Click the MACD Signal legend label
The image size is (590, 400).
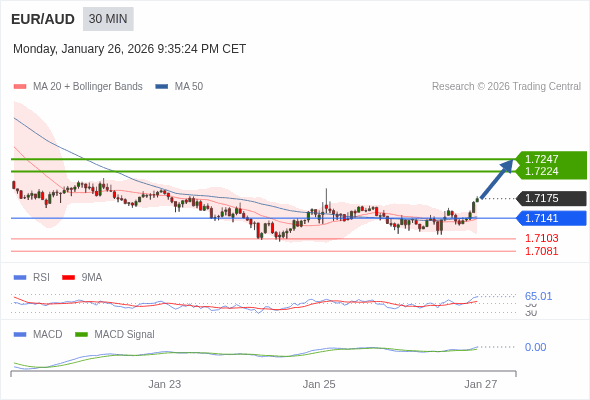(x=125, y=335)
